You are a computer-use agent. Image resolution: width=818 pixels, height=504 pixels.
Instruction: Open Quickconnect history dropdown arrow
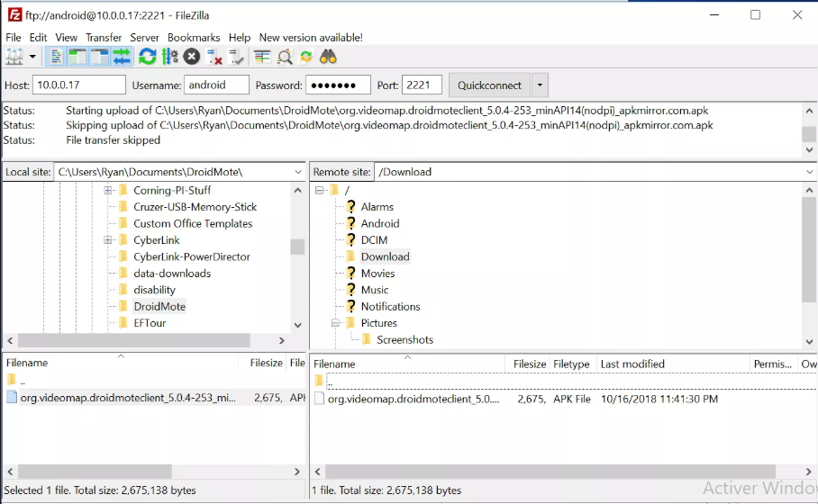540,85
